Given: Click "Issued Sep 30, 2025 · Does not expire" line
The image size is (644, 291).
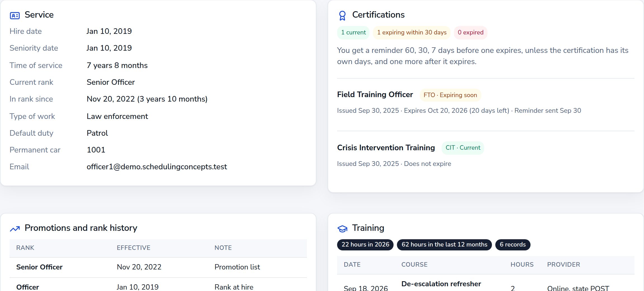Looking at the screenshot, I should 394,164.
